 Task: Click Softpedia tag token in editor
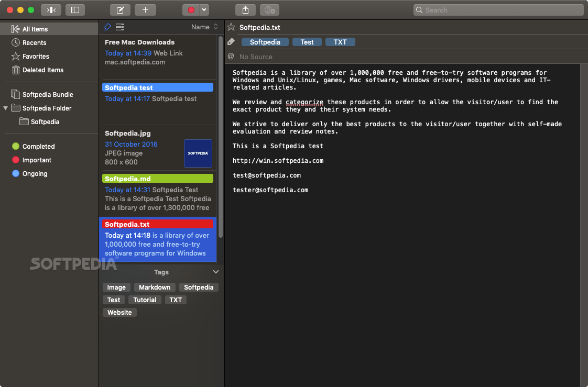point(265,42)
